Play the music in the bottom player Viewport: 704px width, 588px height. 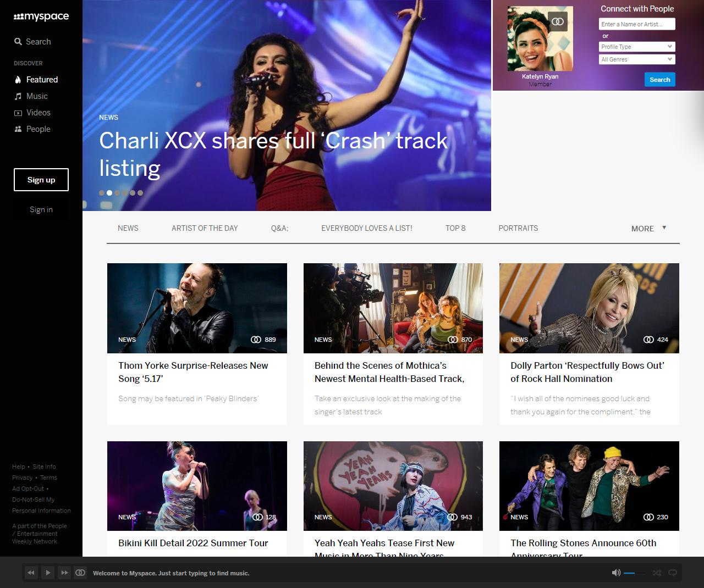[x=48, y=573]
